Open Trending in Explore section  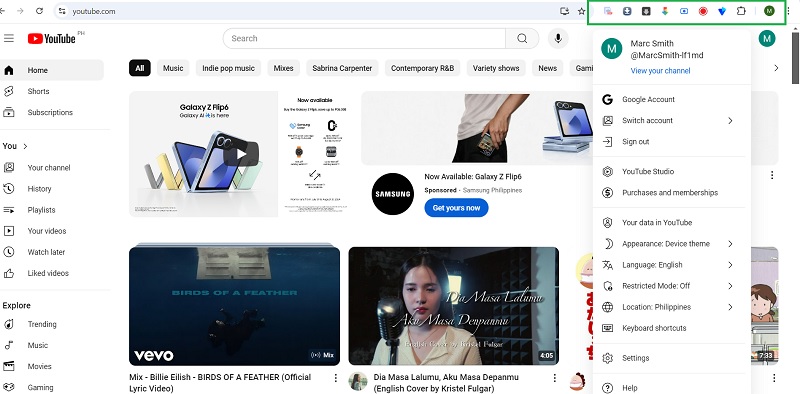click(52, 324)
